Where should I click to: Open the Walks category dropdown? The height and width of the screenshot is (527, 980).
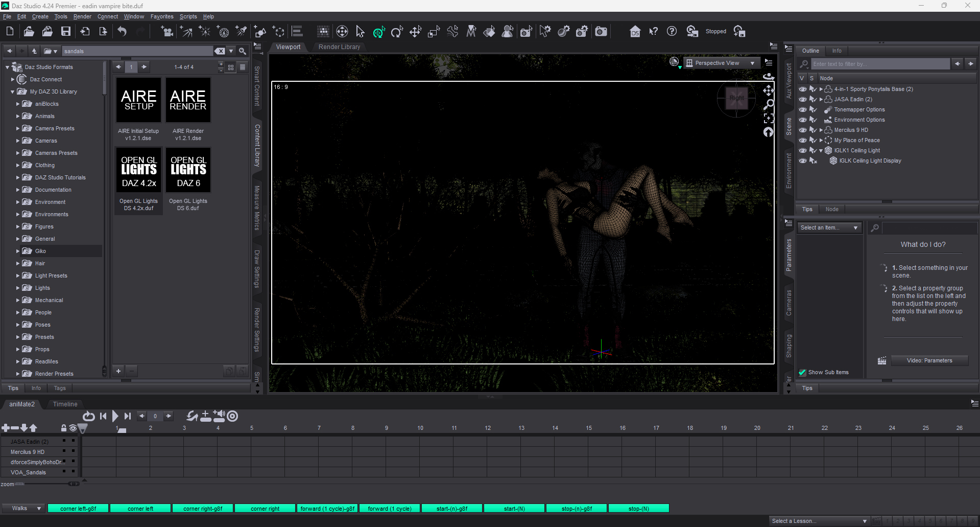23,508
